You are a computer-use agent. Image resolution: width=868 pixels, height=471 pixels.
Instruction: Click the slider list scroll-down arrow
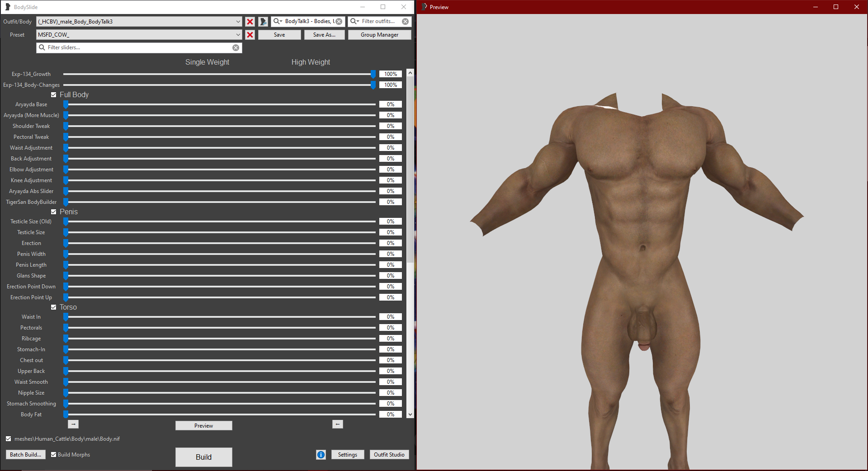pyautogui.click(x=410, y=414)
